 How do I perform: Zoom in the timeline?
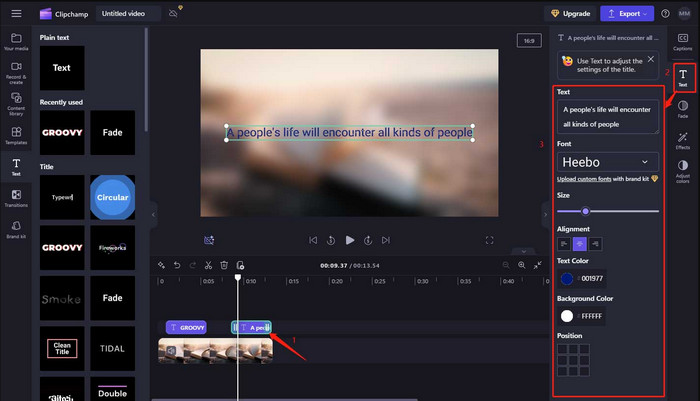coord(521,265)
